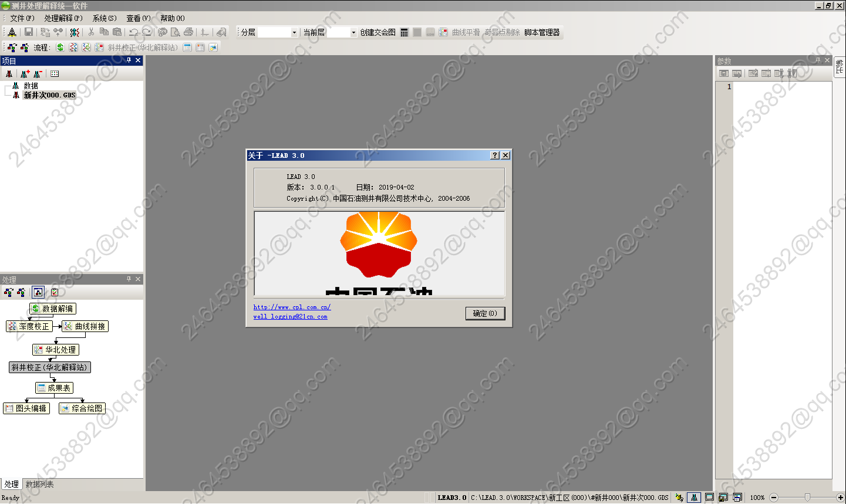Switch to the 处理 tab at bottom
This screenshot has height=504, width=846.
[12, 484]
